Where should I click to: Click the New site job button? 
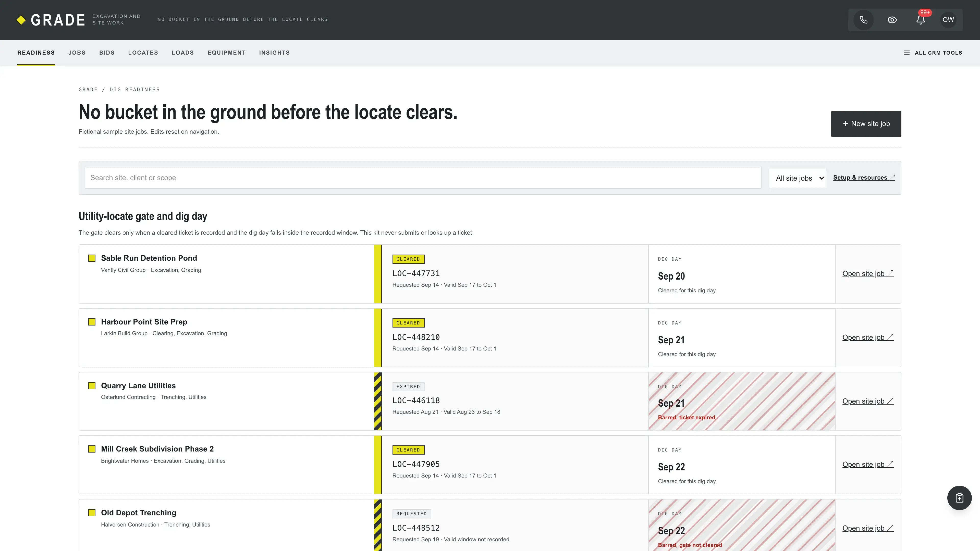click(866, 123)
